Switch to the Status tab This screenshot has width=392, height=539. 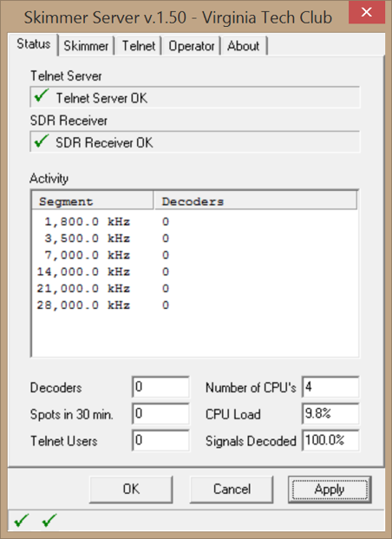tap(33, 44)
